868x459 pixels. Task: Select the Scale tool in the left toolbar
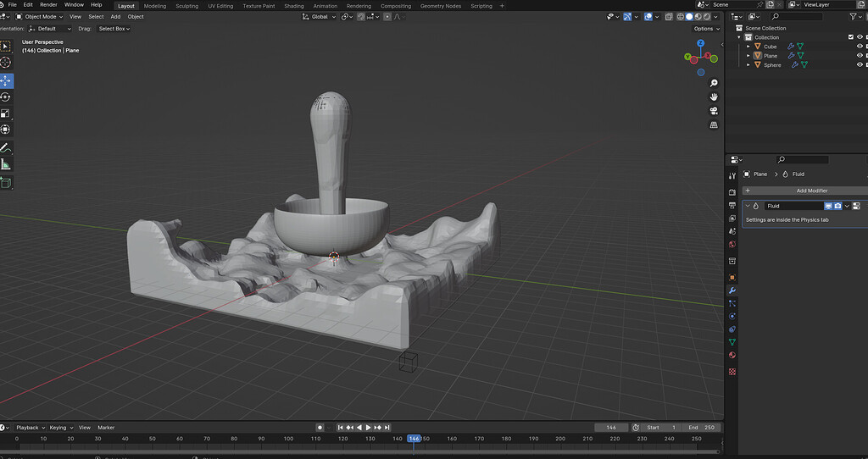(6, 113)
